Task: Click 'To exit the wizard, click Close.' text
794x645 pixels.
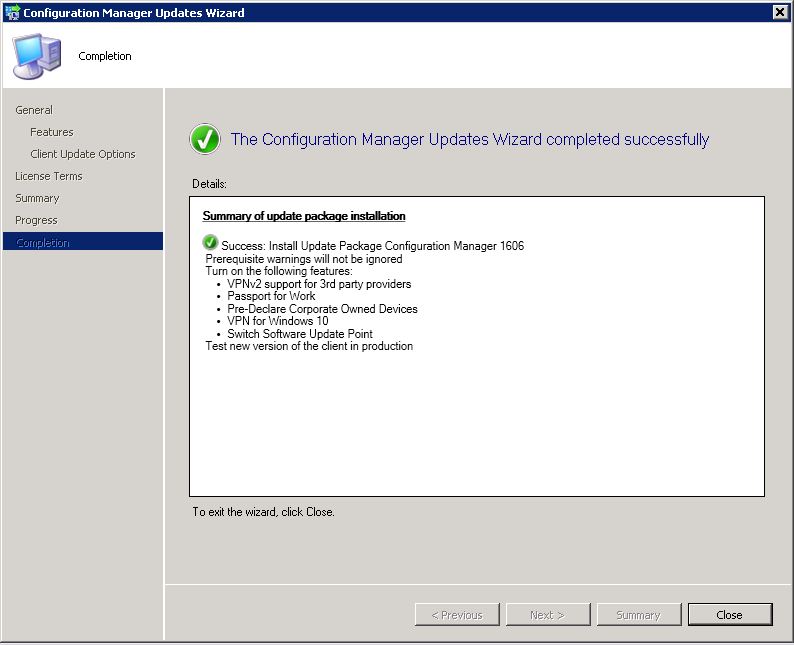Action: [x=263, y=512]
